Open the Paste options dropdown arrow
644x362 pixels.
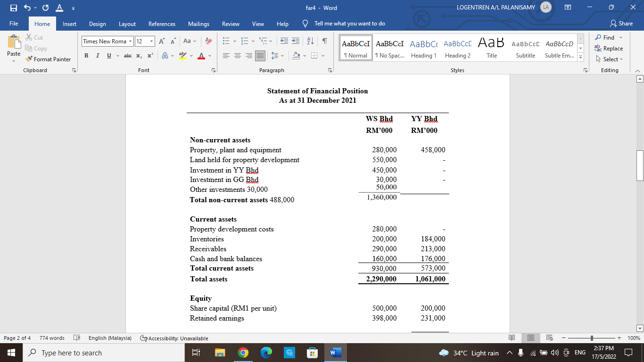(x=14, y=60)
